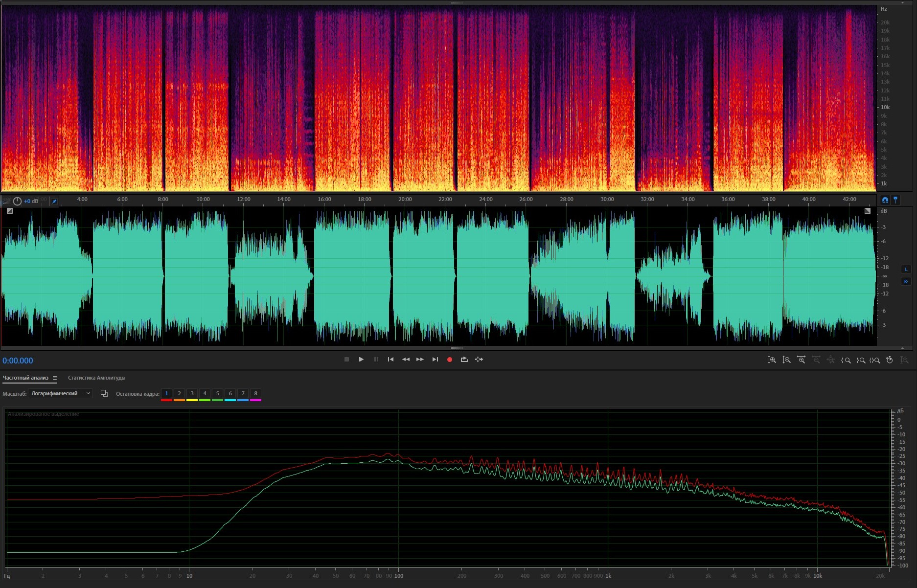Jump to the previous marker
Image resolution: width=917 pixels, height=588 pixels.
[390, 360]
